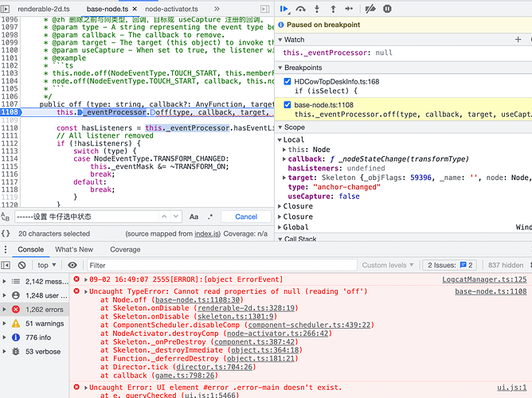Show more source tabs chevron
This screenshot has width=532, height=398.
[x=217, y=9]
